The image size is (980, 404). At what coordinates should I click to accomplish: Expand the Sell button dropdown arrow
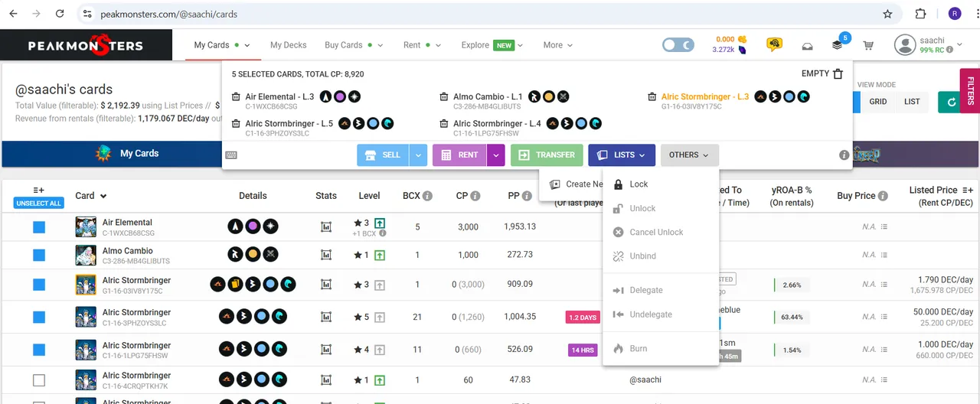pos(418,155)
